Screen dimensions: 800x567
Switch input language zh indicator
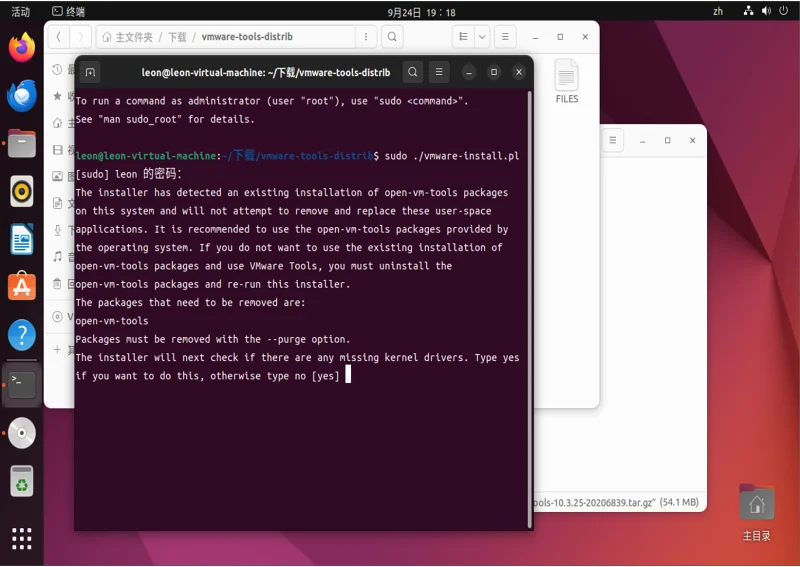tap(718, 11)
